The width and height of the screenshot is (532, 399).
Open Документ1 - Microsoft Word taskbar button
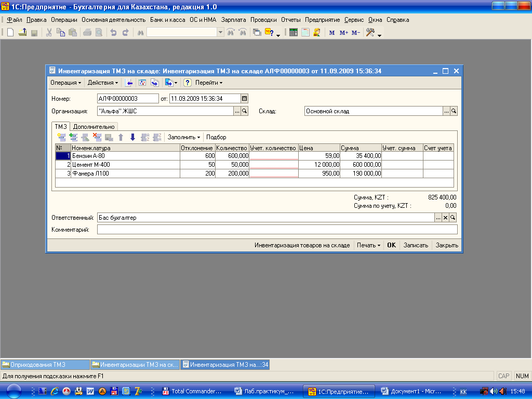(x=411, y=391)
